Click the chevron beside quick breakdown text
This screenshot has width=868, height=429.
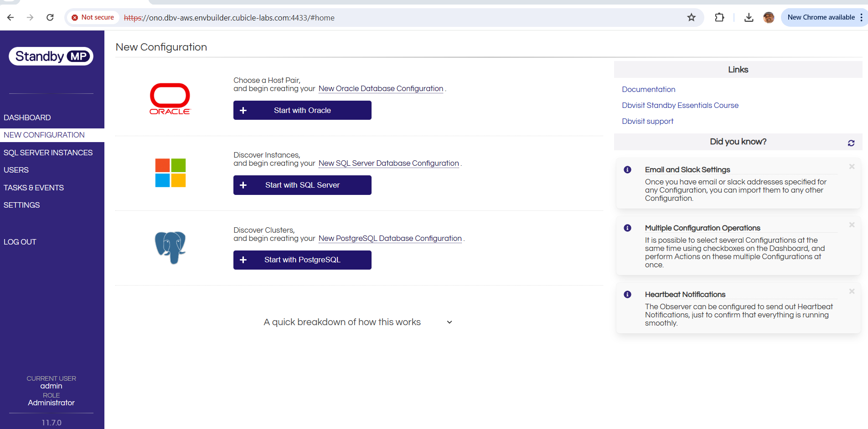tap(449, 322)
